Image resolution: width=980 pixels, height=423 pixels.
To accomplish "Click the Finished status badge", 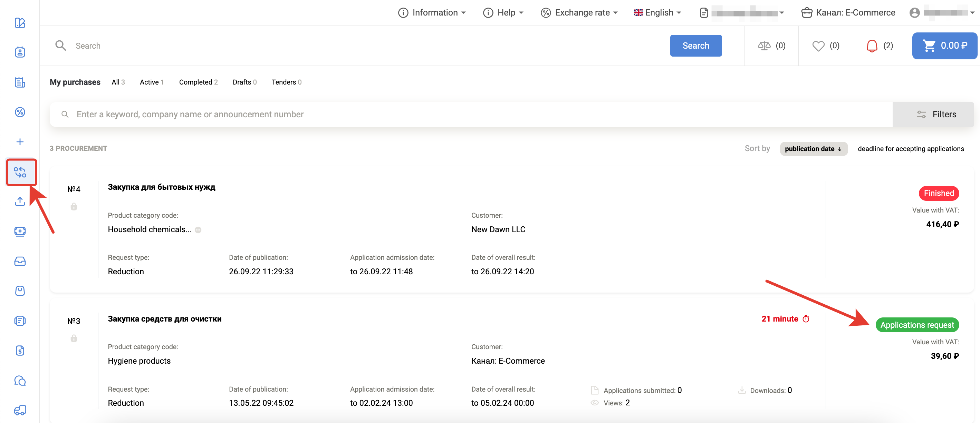I will tap(939, 193).
